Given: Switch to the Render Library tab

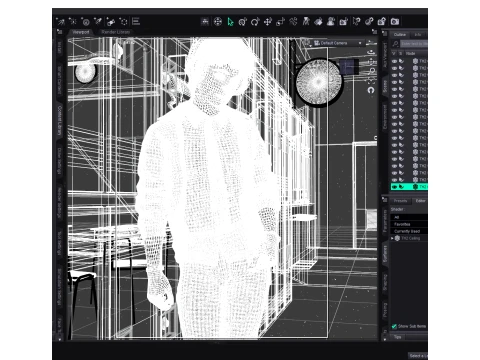Looking at the screenshot, I should tap(116, 32).
